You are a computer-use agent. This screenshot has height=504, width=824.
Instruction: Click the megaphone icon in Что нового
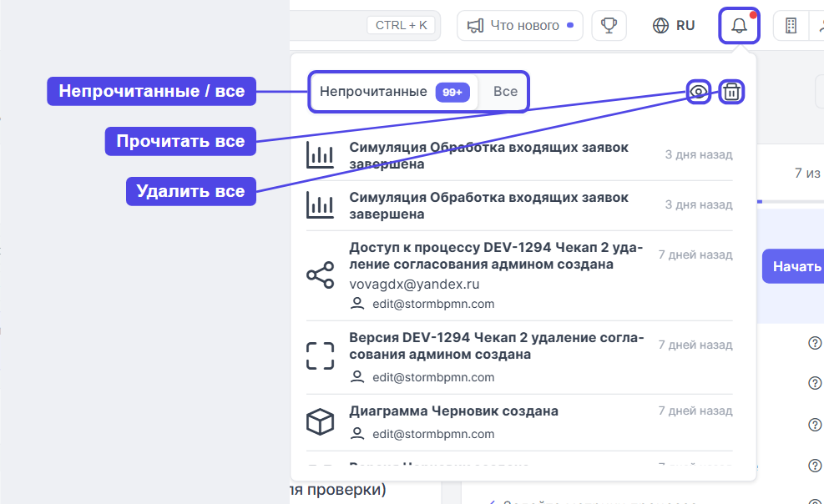[475, 25]
